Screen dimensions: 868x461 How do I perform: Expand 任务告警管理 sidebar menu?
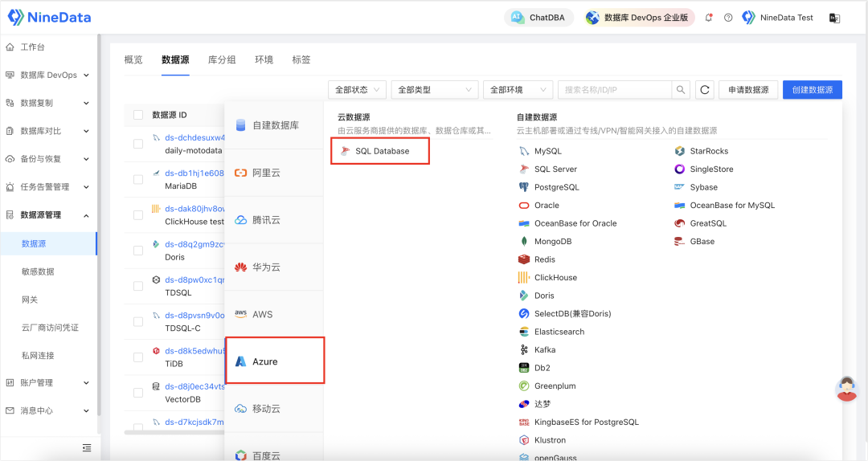pos(47,187)
